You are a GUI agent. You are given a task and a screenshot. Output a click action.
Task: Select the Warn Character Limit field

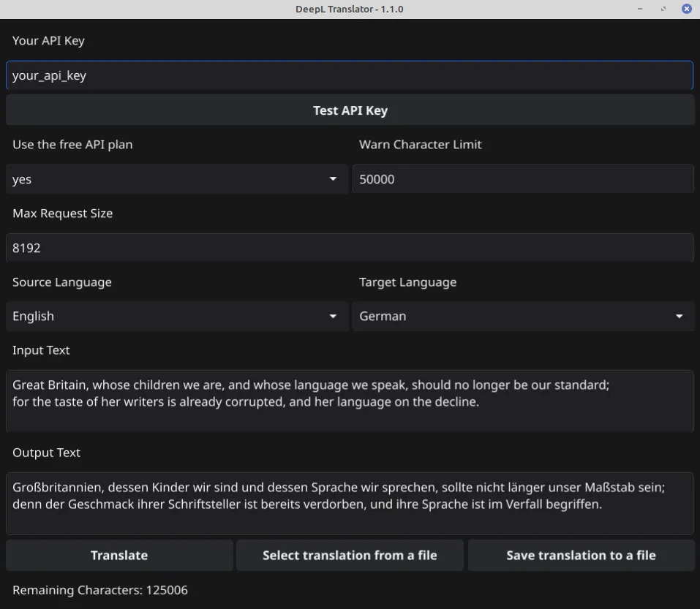click(x=522, y=178)
